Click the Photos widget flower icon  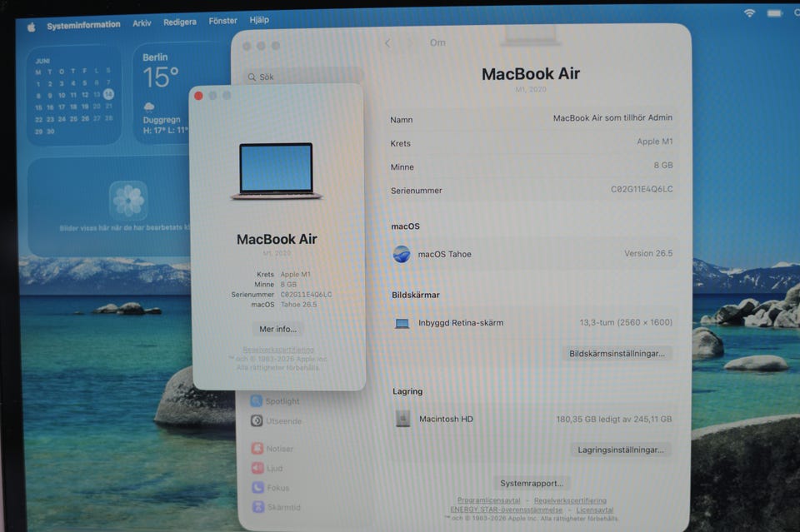point(128,200)
